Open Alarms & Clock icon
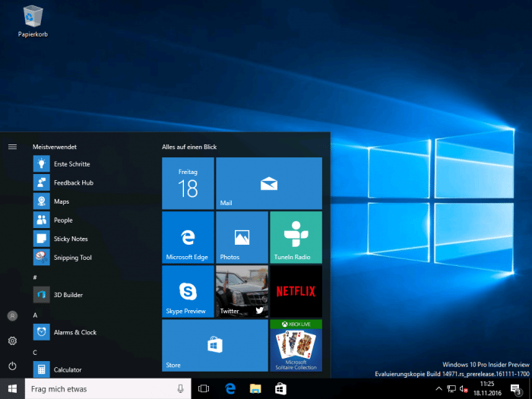 41,332
